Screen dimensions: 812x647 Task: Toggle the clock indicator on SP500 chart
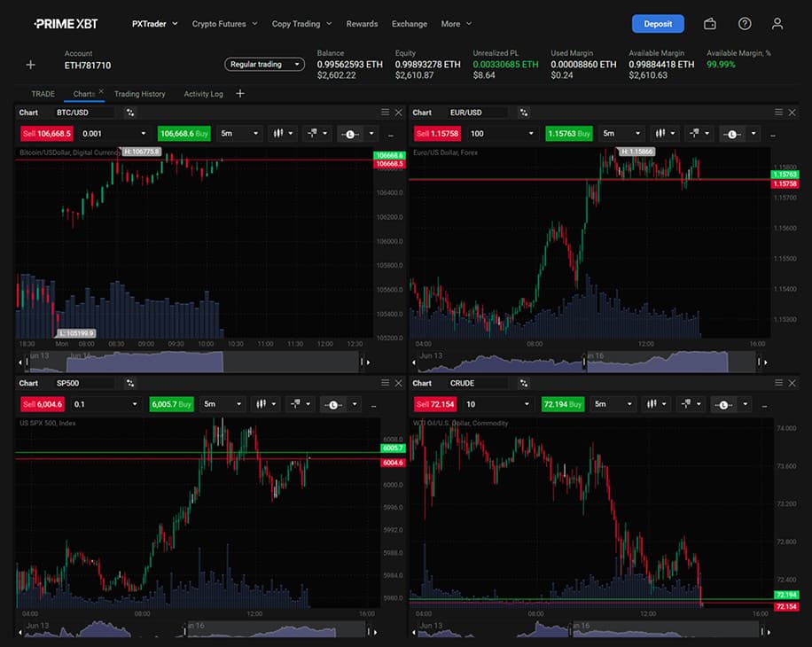[x=342, y=404]
